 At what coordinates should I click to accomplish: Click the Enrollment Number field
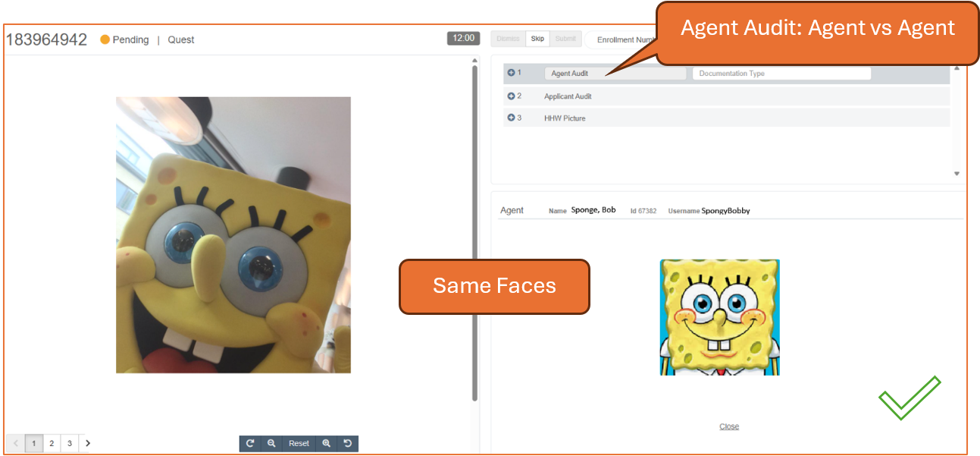click(x=622, y=39)
